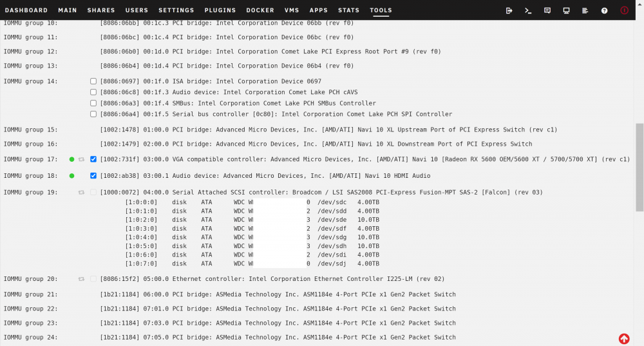Click the /dev/sdh disk row
Screen dimensions: 644x346
(252, 246)
